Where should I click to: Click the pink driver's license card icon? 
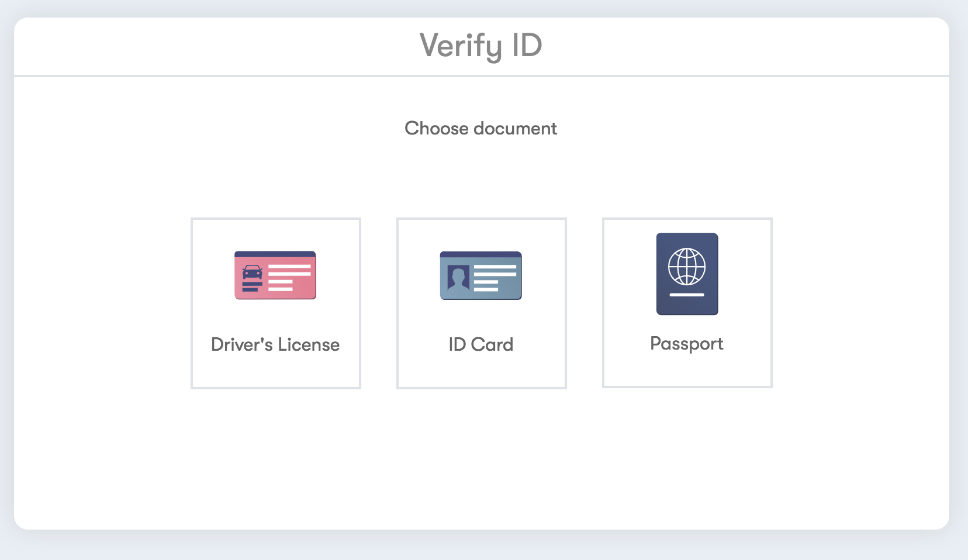pos(275,275)
